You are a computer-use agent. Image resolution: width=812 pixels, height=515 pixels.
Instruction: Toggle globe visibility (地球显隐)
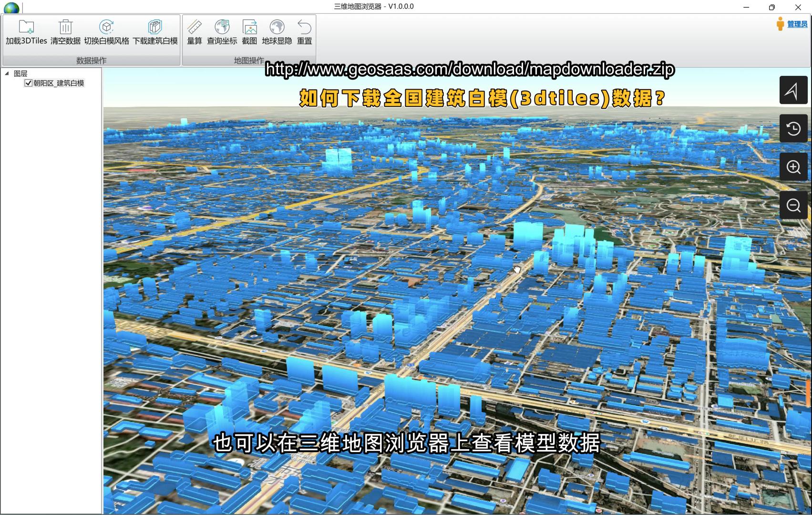[x=277, y=27]
